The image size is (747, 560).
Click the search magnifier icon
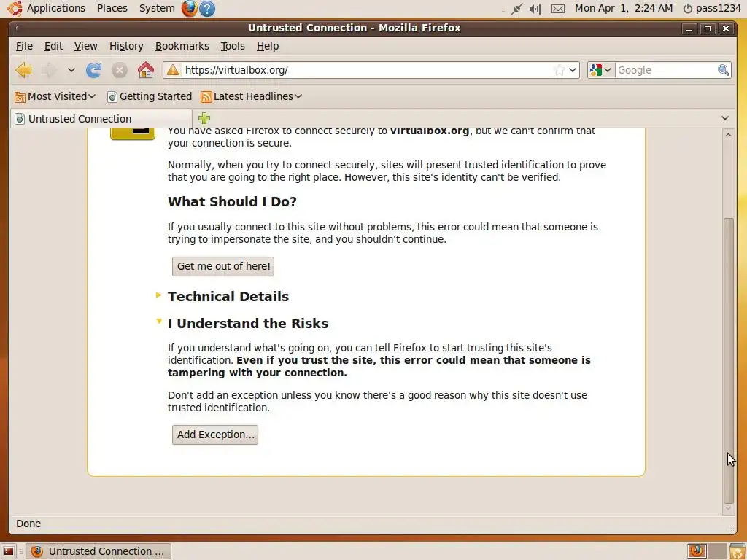coord(723,70)
